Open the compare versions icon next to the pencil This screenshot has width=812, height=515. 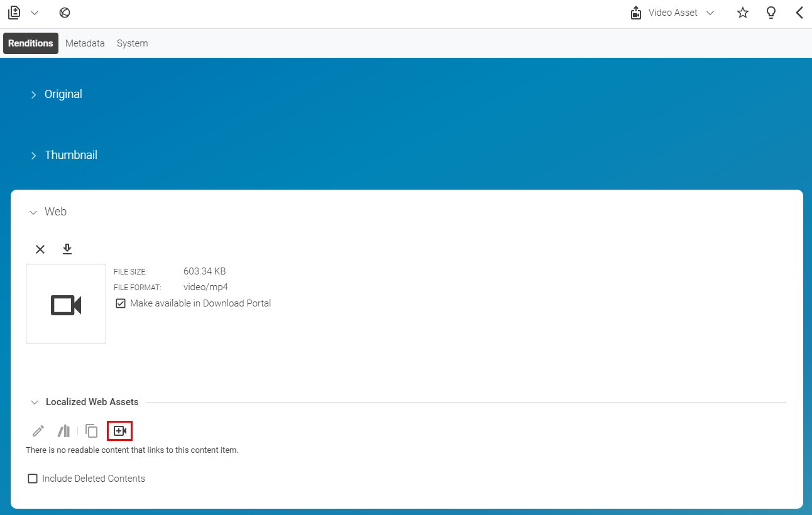(63, 430)
